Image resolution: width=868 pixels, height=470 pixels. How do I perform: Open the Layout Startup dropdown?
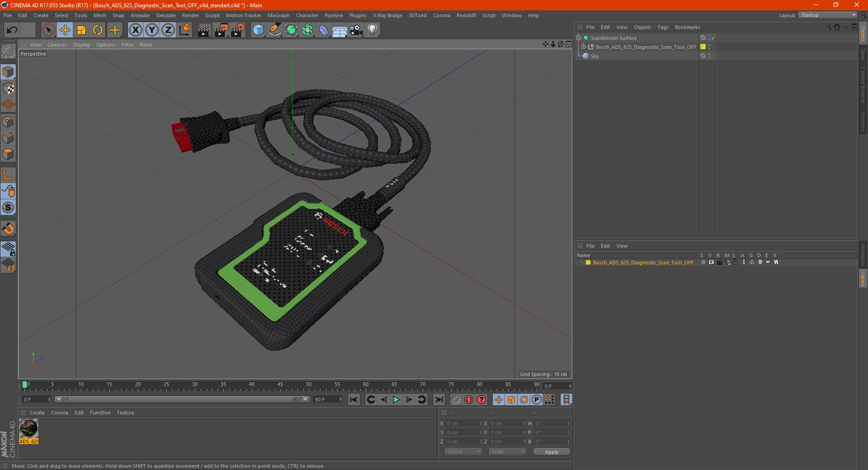tap(828, 15)
